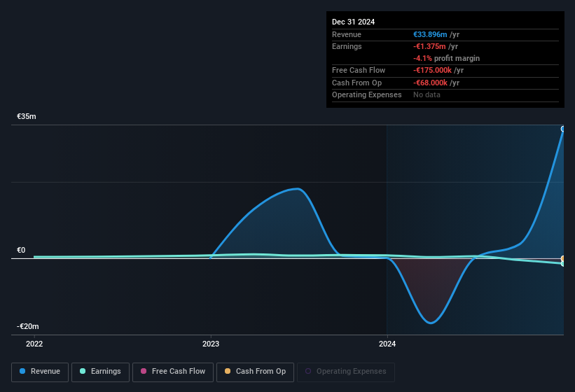Toggle the Free Cash Flow legend button
The width and height of the screenshot is (575, 392).
click(x=173, y=372)
